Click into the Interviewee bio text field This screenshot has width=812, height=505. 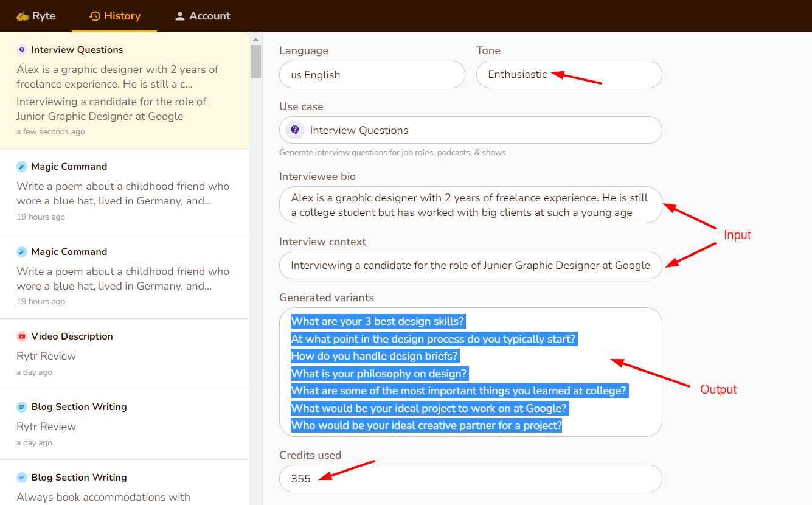click(470, 205)
